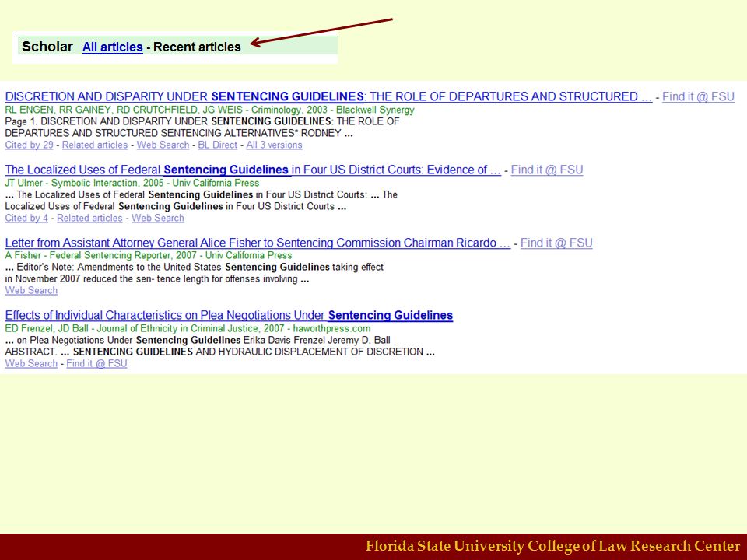
Task: View the Cited by 4 link
Action: pyautogui.click(x=26, y=218)
